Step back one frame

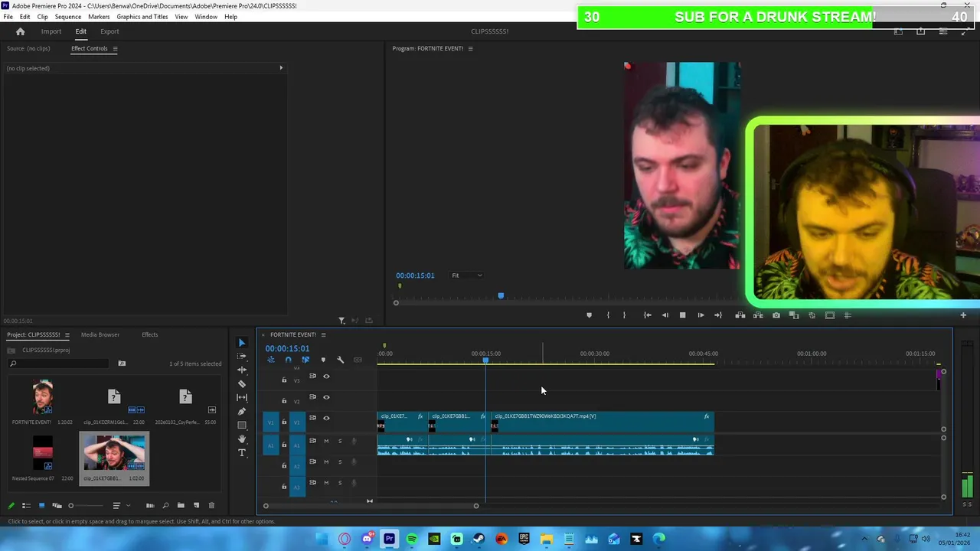point(665,315)
